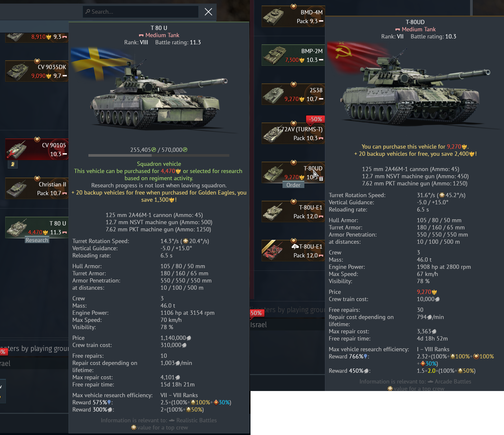The image size is (504, 435).
Task: Click the Search input field
Action: click(141, 12)
